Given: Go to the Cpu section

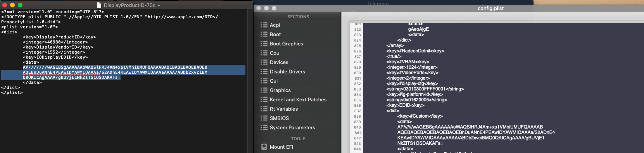Looking at the screenshot, I should tap(275, 53).
